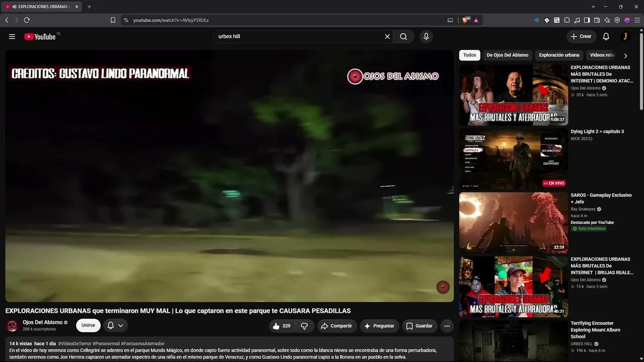Image resolution: width=644 pixels, height=362 pixels.
Task: Open the Dying Light 2 = capitulo 3 title
Action: pos(597,132)
